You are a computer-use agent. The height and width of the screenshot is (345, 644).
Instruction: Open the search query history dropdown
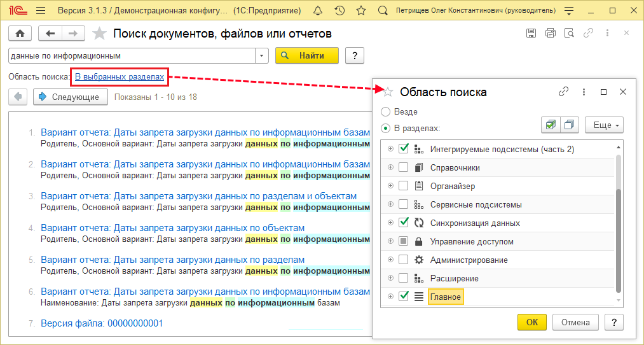click(x=262, y=56)
